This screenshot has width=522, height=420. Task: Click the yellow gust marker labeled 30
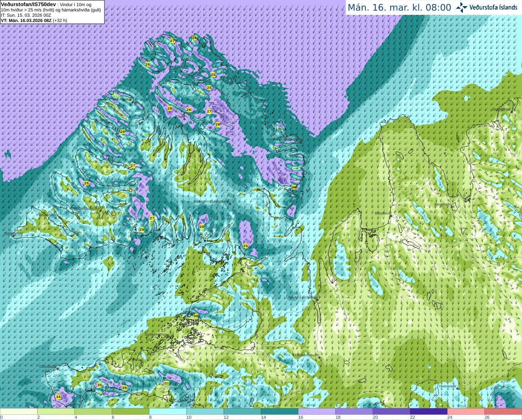click(x=196, y=316)
